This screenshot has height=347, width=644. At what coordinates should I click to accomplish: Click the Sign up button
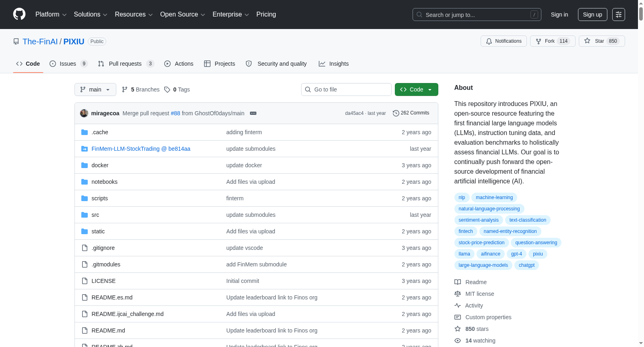(592, 15)
